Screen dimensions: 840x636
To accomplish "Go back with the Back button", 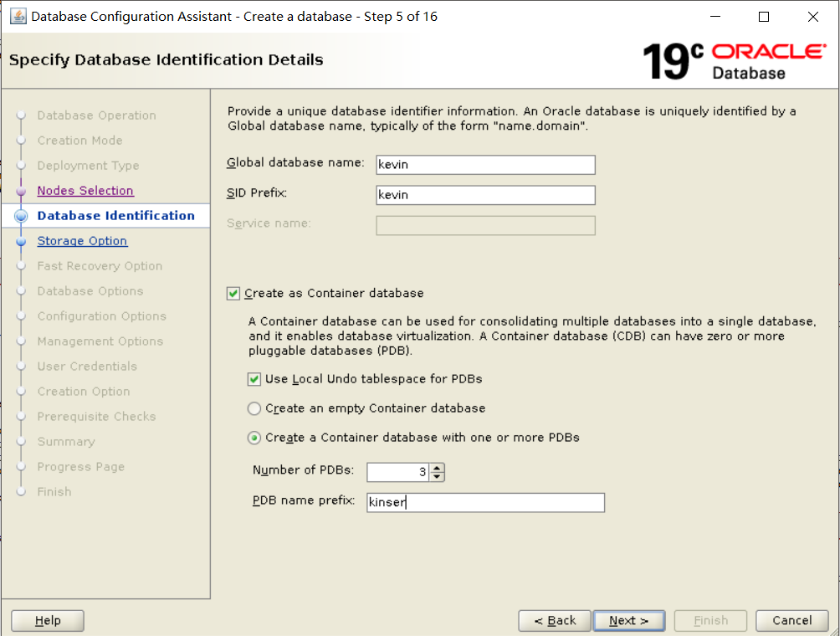I will tap(555, 620).
